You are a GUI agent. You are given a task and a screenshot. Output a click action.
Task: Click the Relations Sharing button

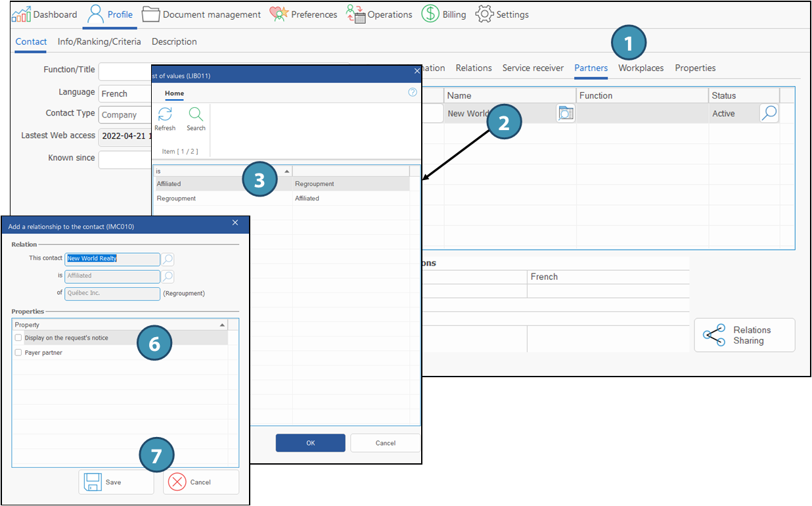pyautogui.click(x=744, y=335)
